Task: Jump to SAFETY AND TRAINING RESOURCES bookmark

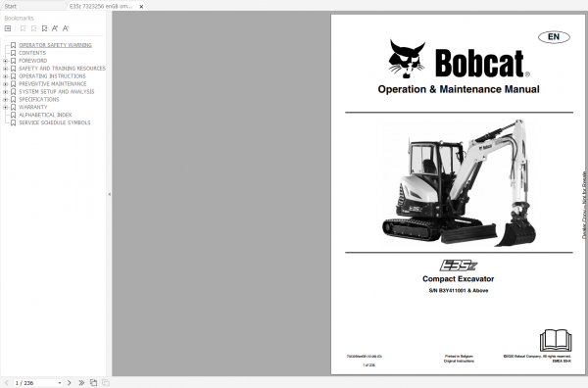Action: (63, 69)
